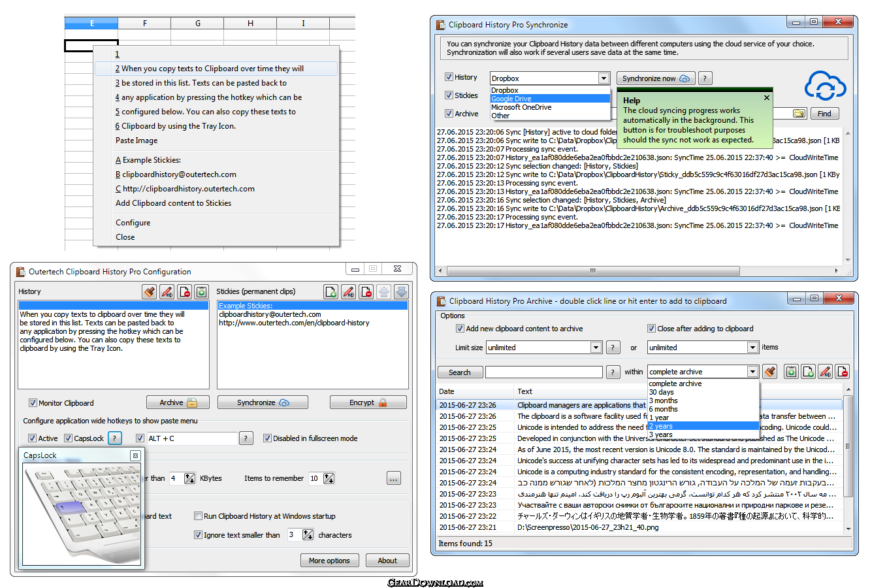Screen dimensions: 870x588
Task: Click the help button next to Synchronize now
Action: [705, 78]
